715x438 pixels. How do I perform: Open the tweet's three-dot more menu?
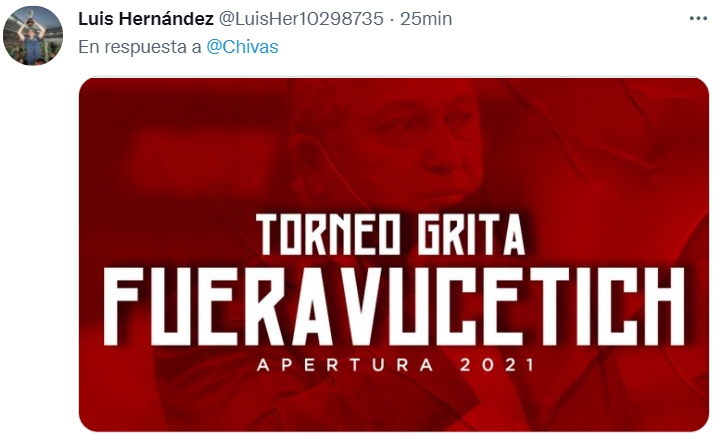coord(698,19)
